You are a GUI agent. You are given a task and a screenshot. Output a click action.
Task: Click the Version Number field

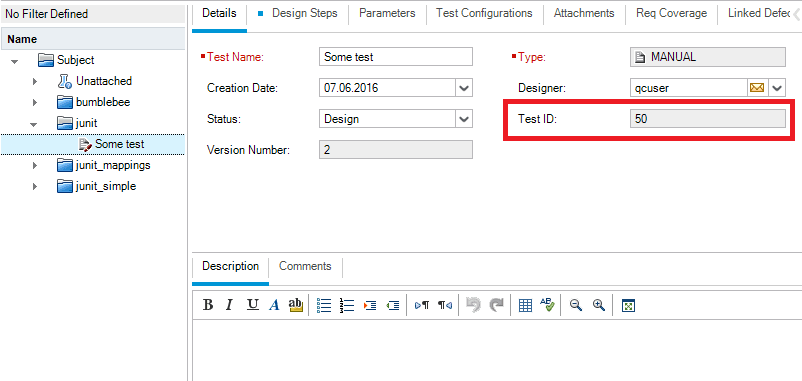tap(396, 150)
